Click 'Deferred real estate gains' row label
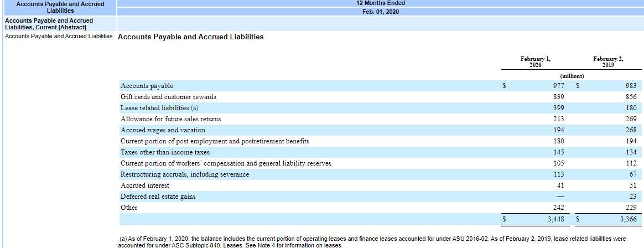The width and height of the screenshot is (644, 248). click(158, 197)
